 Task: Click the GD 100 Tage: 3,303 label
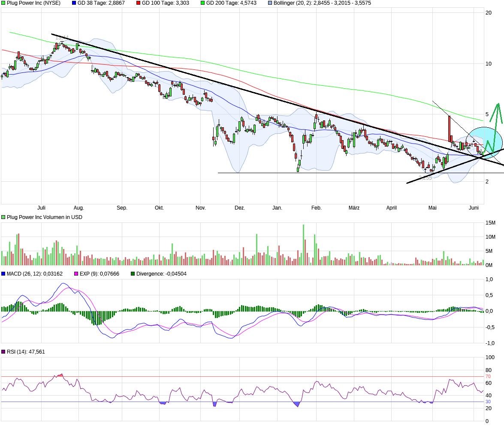click(x=165, y=3)
